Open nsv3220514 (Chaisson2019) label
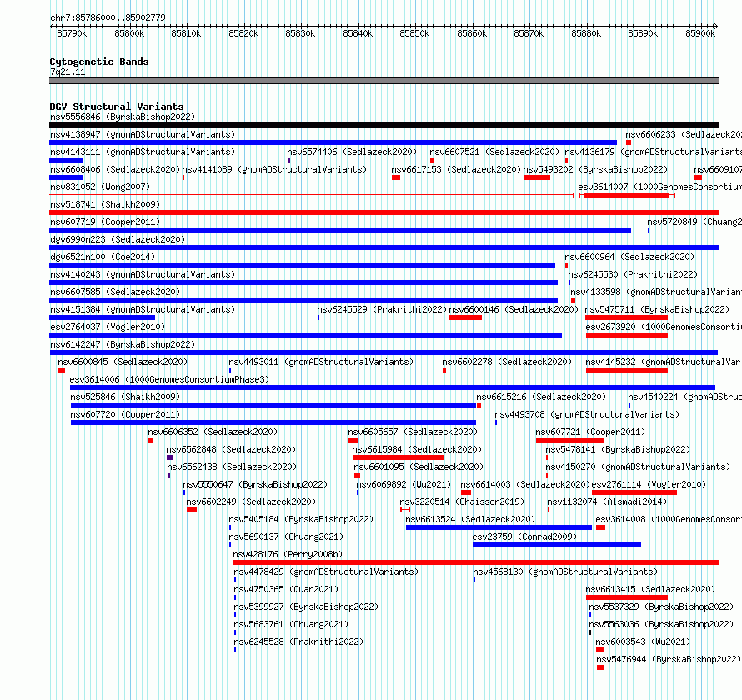The height and width of the screenshot is (700, 742). coord(462,502)
